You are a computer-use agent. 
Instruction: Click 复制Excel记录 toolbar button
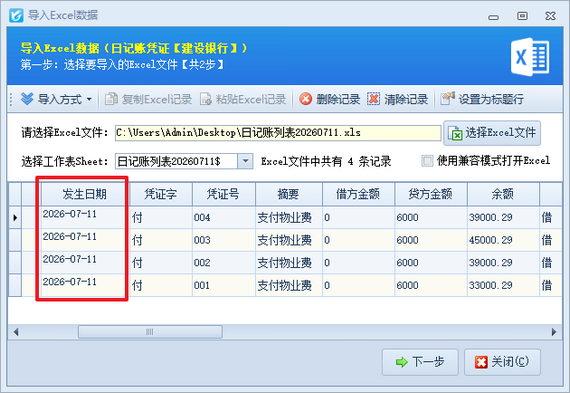point(148,99)
